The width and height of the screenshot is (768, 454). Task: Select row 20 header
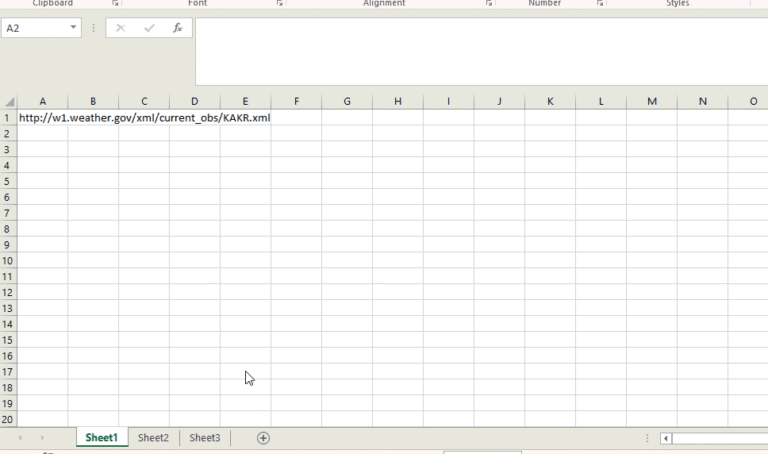7,419
